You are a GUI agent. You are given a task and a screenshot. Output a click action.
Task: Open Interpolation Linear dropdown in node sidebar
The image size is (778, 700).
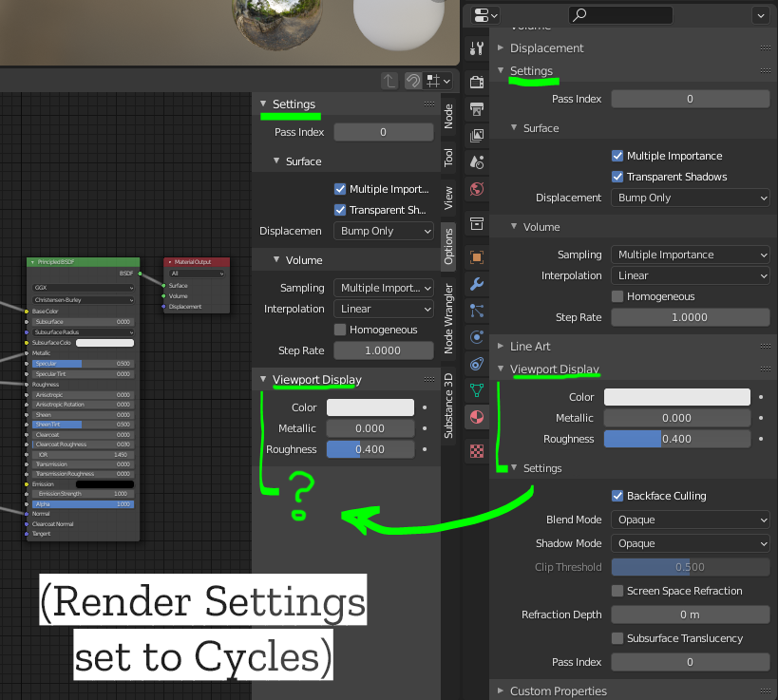click(384, 309)
